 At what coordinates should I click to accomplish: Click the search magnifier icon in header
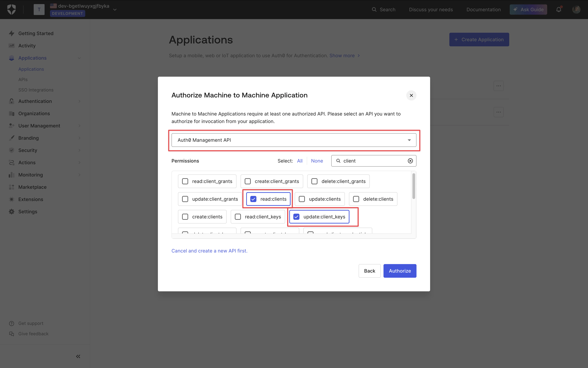374,10
